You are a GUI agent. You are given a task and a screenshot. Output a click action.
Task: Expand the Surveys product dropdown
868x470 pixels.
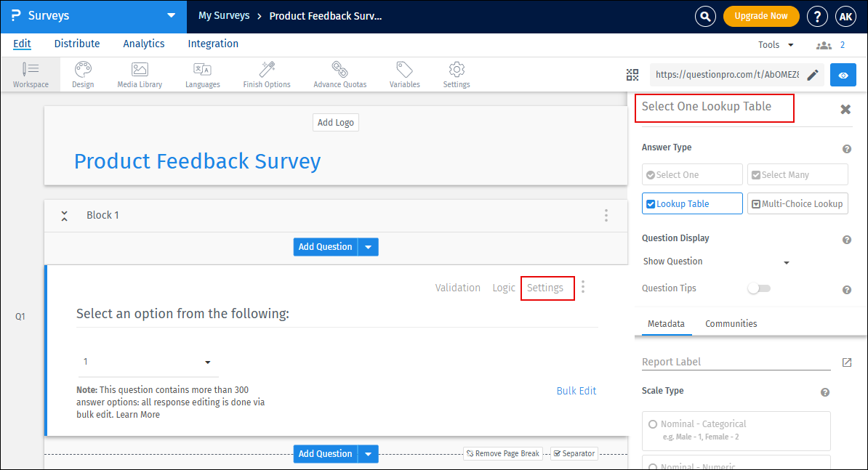[171, 15]
